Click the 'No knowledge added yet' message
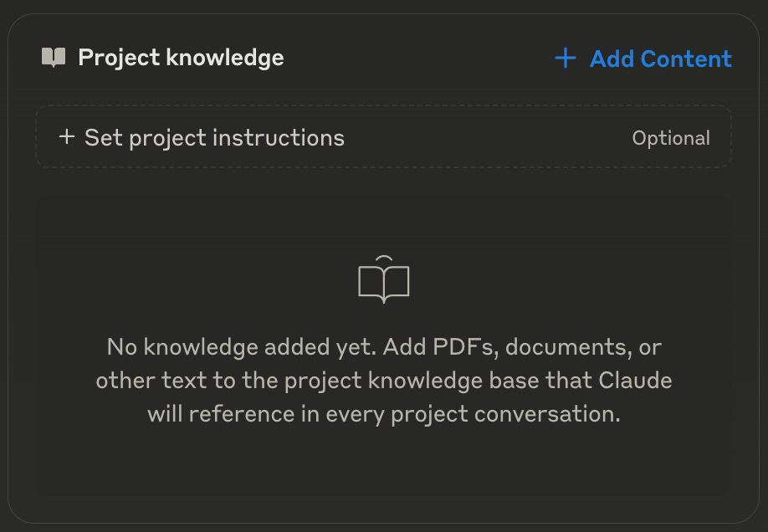Screen dimensions: 768x532 point(384,380)
